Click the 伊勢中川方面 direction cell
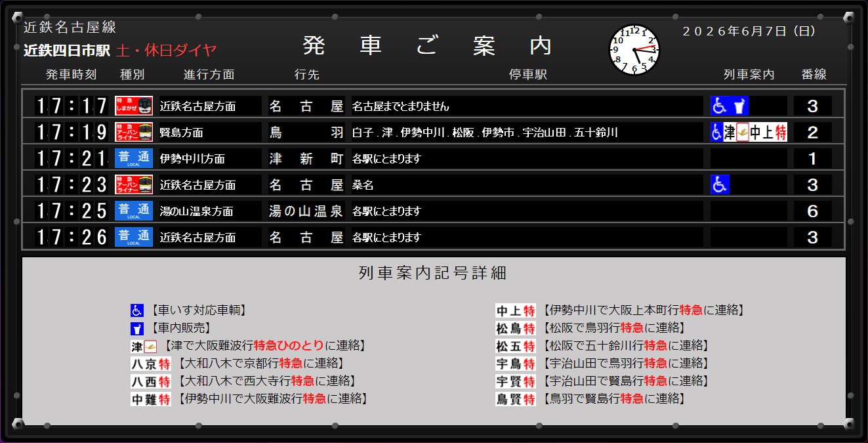Viewport: 868px width, 443px height. (210, 159)
